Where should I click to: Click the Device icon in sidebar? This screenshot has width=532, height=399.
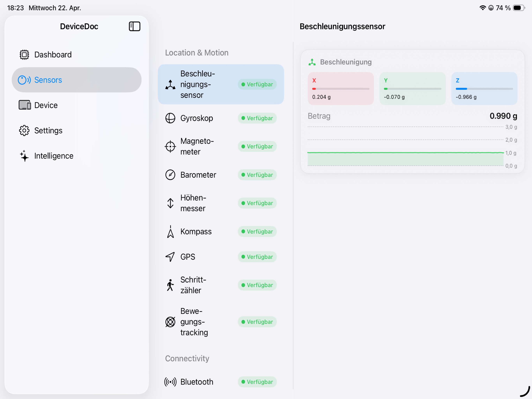[x=25, y=105]
